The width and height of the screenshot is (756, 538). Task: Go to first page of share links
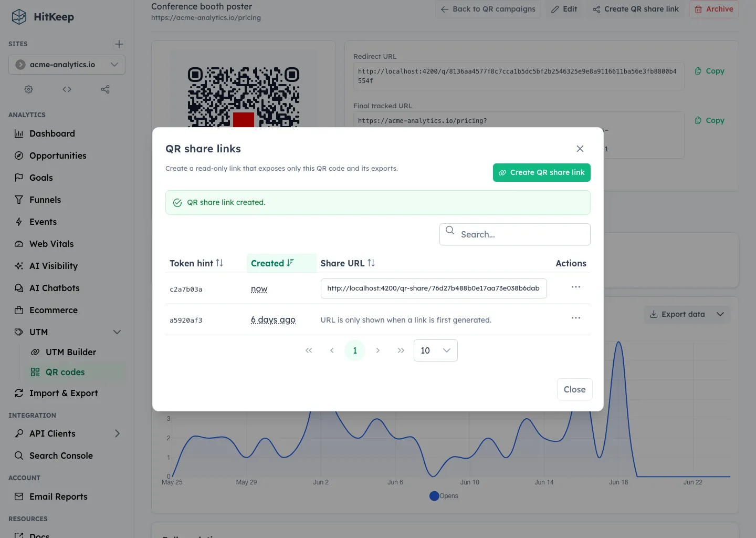[x=309, y=350]
